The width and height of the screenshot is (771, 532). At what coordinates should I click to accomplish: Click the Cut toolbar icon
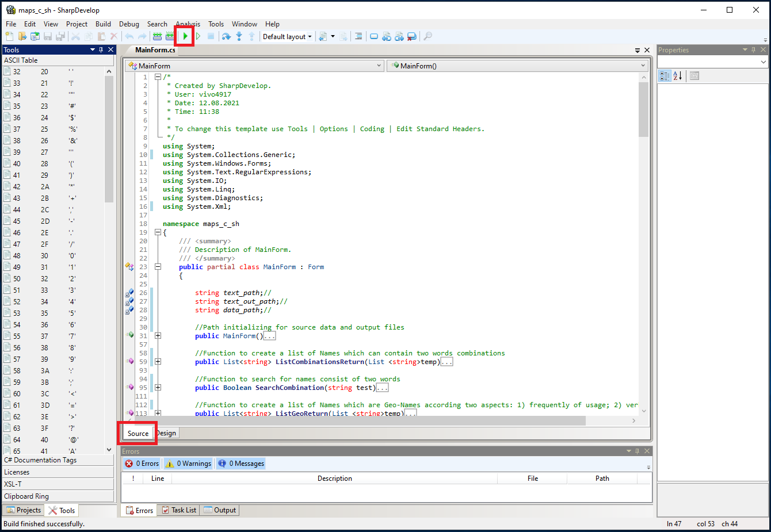(75, 36)
